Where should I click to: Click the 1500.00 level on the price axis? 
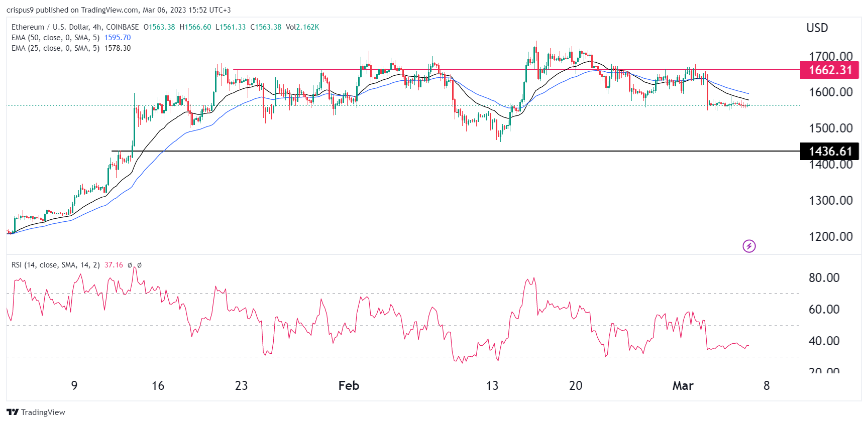830,128
